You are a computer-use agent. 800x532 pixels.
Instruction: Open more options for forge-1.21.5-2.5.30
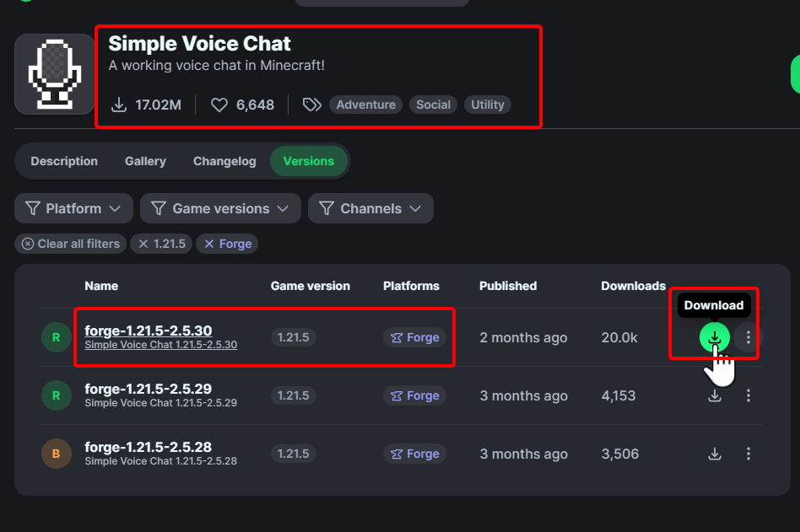(748, 337)
